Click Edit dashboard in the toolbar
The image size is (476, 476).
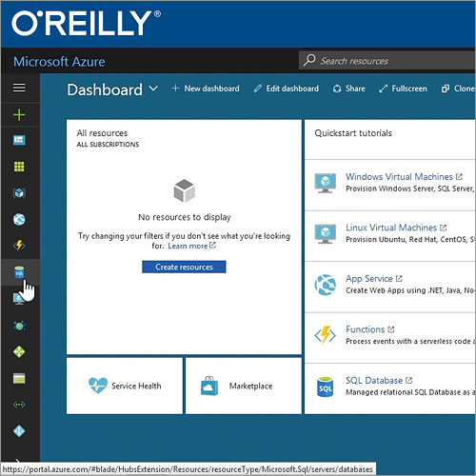pos(287,89)
